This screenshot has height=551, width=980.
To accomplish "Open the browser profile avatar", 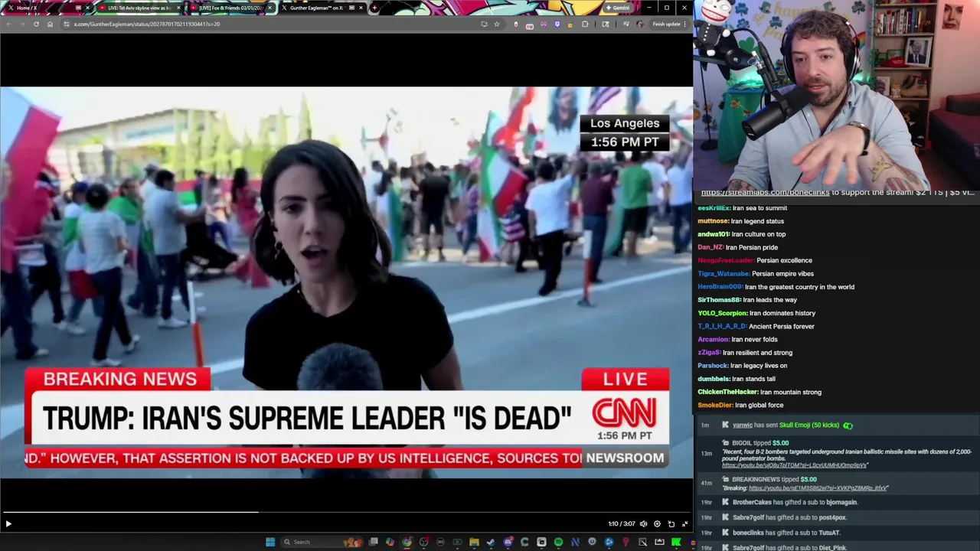I will click(x=640, y=24).
